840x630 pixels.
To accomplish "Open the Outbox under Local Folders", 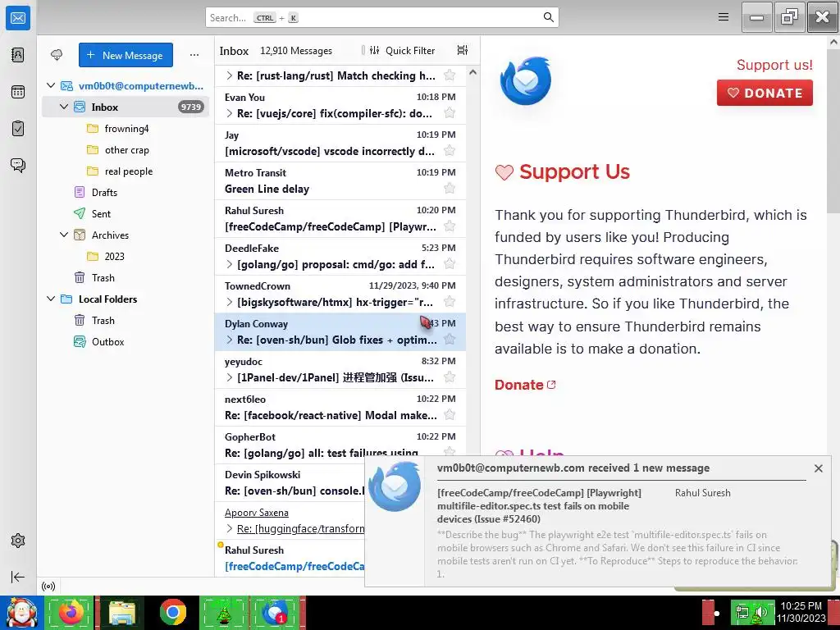I will [x=126, y=342].
